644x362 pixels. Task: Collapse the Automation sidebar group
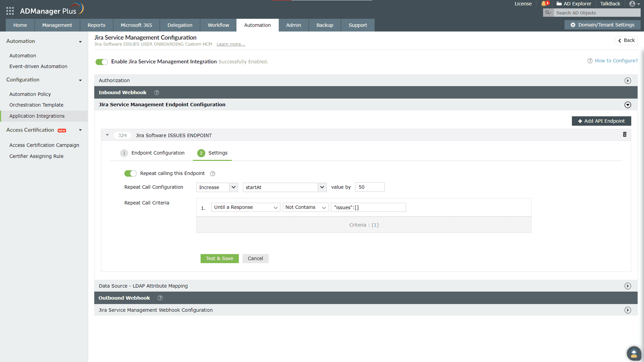pos(80,42)
